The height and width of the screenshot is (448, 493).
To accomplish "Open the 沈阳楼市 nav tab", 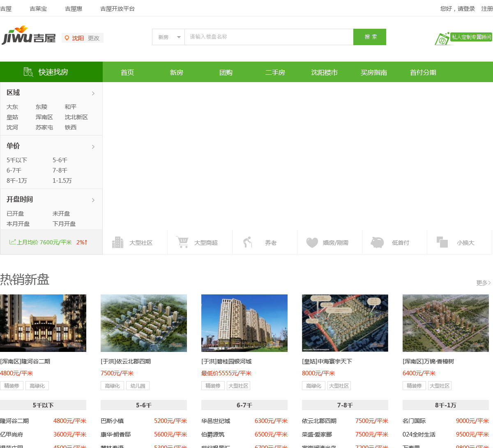I will [325, 72].
